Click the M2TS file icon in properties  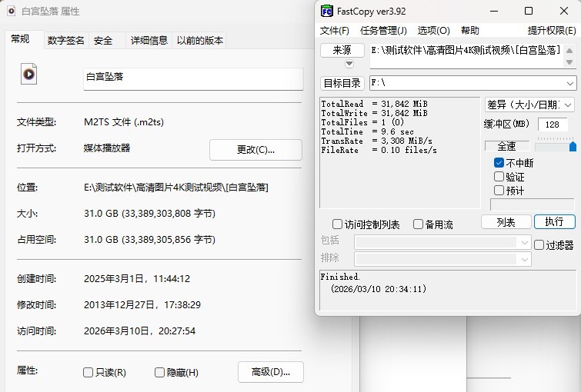(28, 74)
